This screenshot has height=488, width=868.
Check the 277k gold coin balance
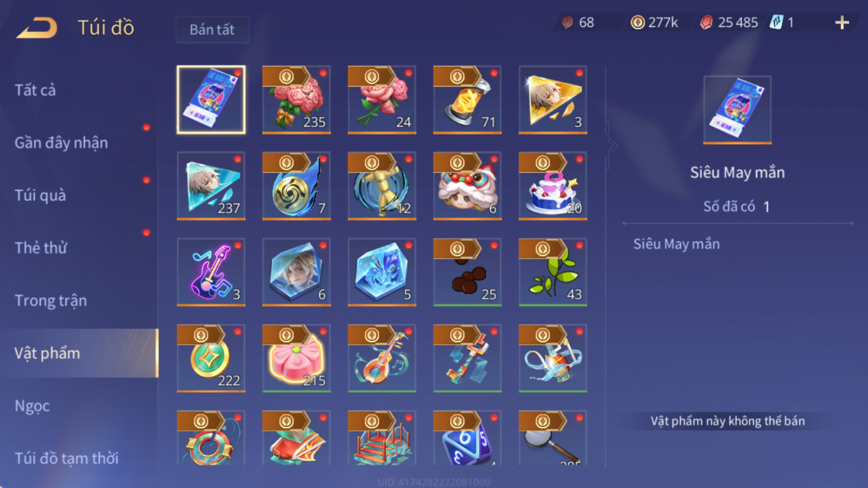point(654,22)
